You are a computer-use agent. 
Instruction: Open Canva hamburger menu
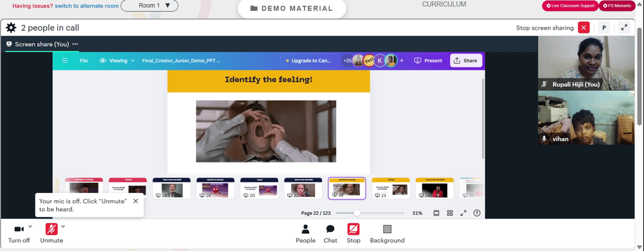coord(64,60)
